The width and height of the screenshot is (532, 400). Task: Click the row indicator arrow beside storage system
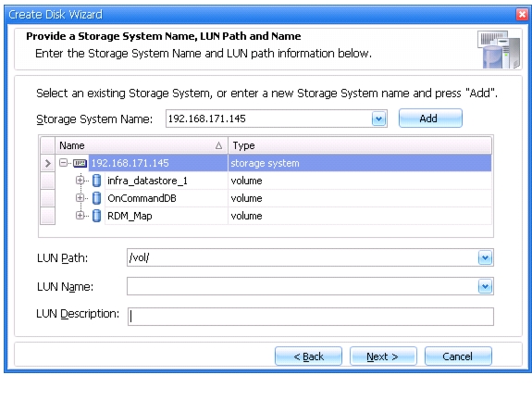tap(48, 163)
